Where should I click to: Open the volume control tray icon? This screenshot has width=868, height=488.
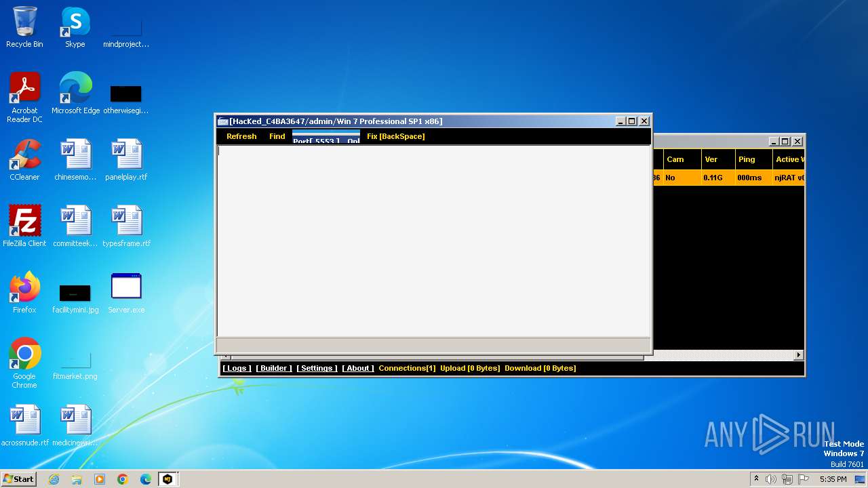pos(771,479)
